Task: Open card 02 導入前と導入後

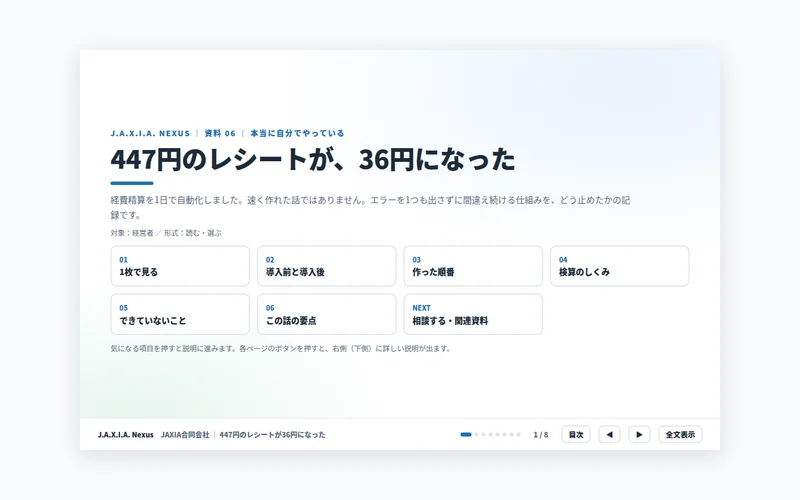Action: pyautogui.click(x=327, y=266)
